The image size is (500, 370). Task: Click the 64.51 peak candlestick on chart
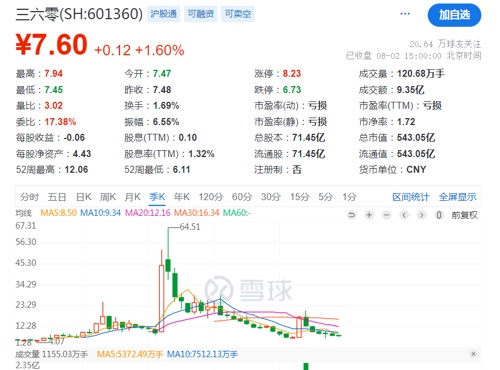(168, 253)
